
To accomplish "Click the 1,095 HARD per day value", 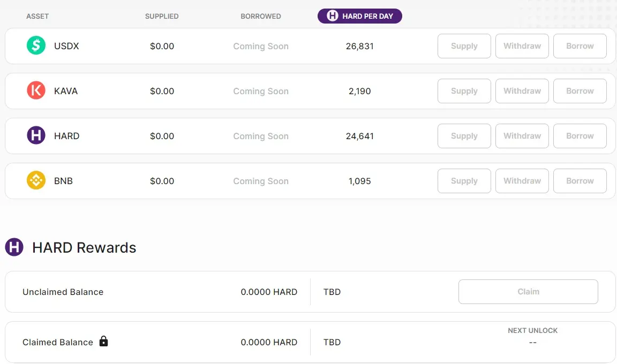I will [360, 181].
